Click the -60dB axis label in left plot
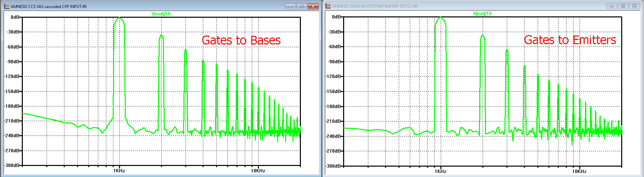The width and height of the screenshot is (644, 177). [13, 47]
